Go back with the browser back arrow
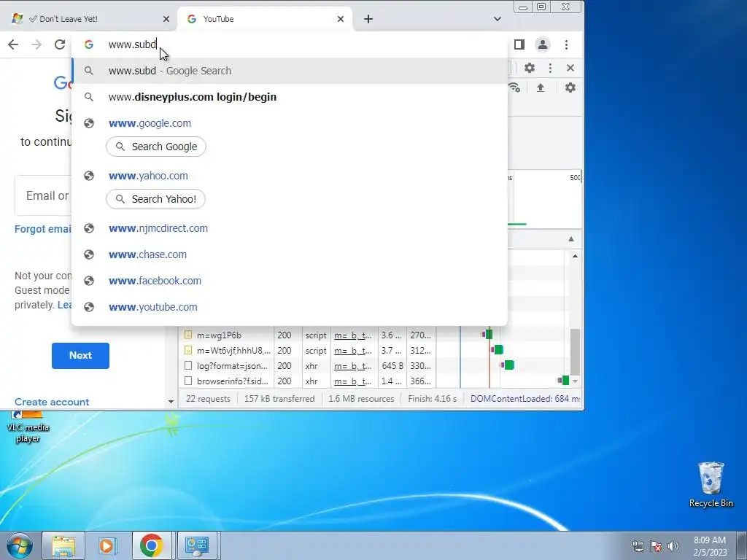The width and height of the screenshot is (747, 560). 13,44
